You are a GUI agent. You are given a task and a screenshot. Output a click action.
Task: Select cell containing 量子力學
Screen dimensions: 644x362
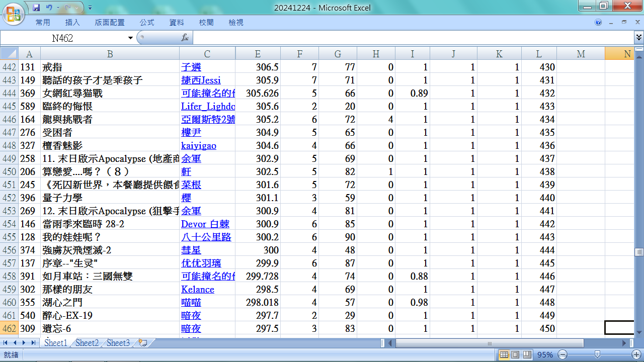pyautogui.click(x=110, y=198)
